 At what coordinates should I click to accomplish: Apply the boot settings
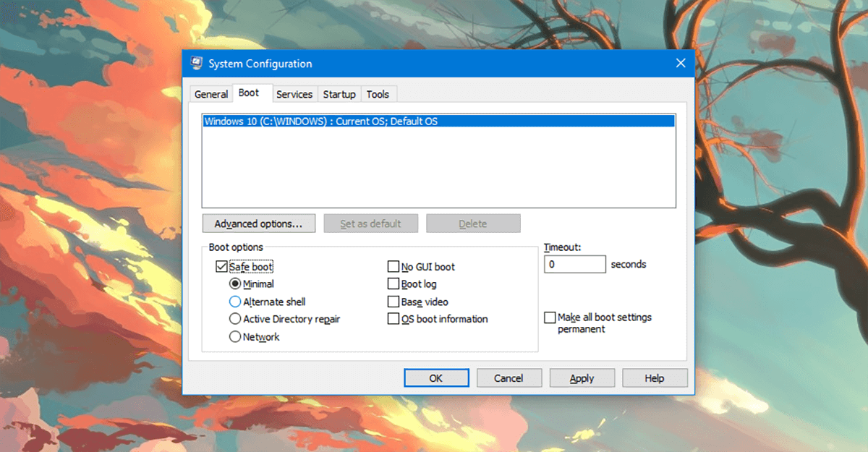click(582, 378)
